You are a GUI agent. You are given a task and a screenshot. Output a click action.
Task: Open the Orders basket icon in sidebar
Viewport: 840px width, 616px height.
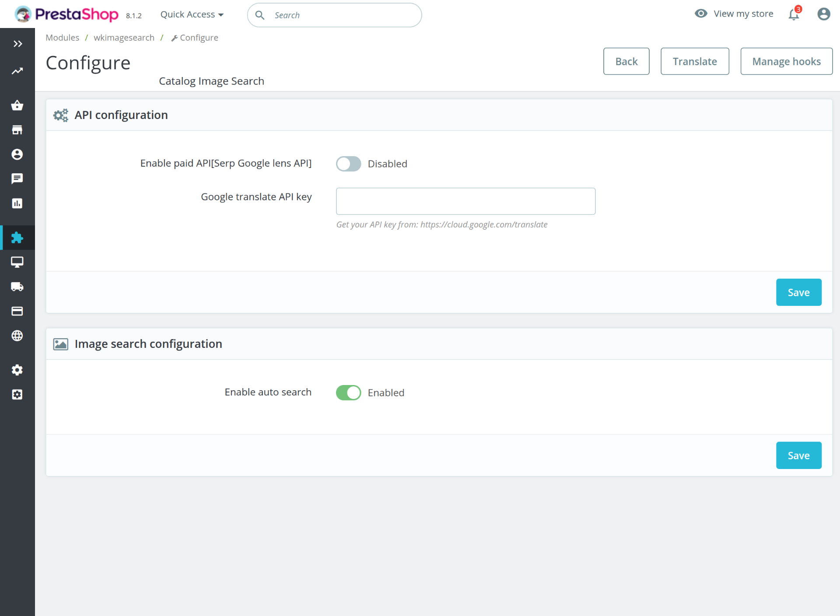17,105
